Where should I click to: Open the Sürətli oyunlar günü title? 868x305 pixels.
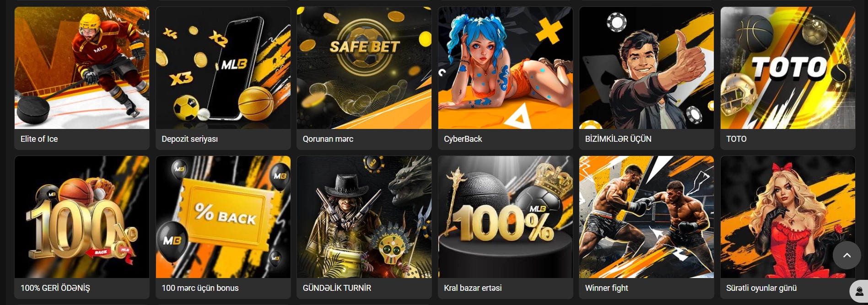[x=761, y=288]
